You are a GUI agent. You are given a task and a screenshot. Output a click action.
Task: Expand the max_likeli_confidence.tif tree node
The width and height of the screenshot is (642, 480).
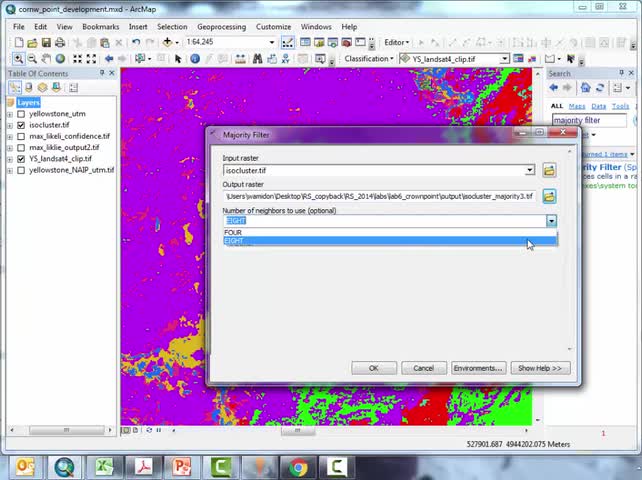(x=10, y=137)
